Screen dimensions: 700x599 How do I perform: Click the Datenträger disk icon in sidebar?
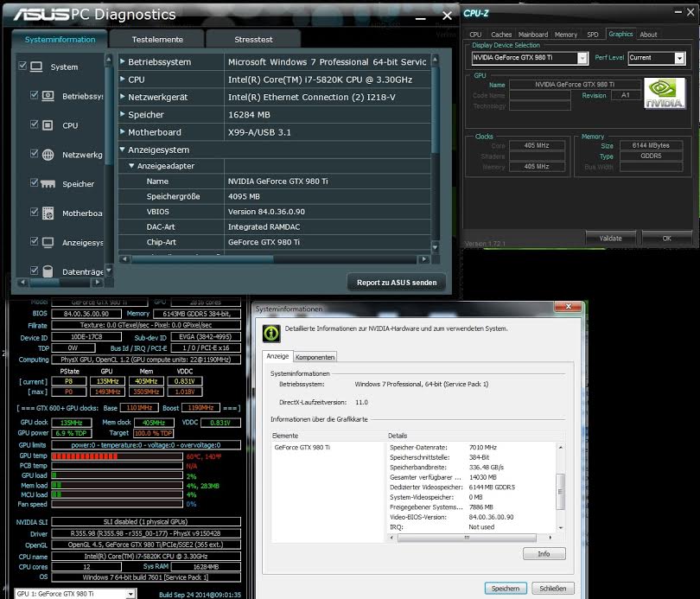48,271
